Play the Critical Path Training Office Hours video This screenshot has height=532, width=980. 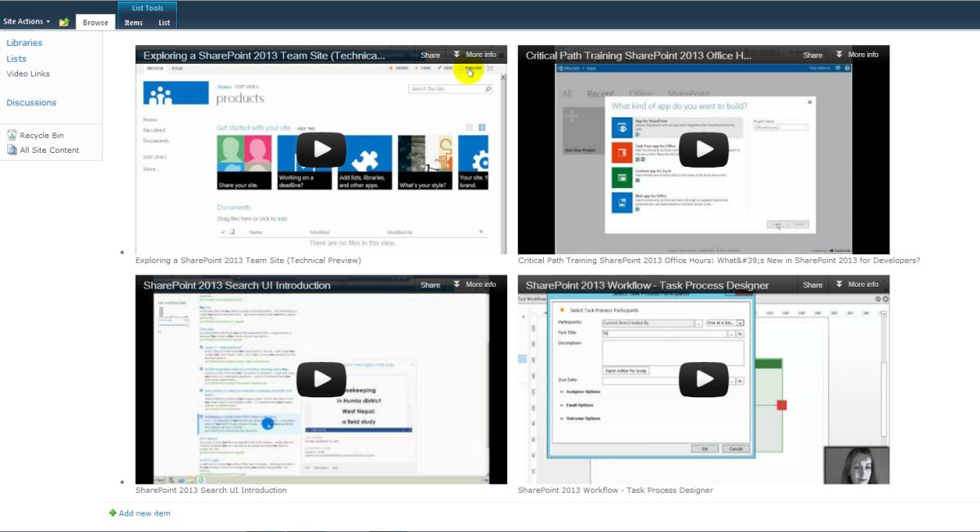(x=703, y=150)
